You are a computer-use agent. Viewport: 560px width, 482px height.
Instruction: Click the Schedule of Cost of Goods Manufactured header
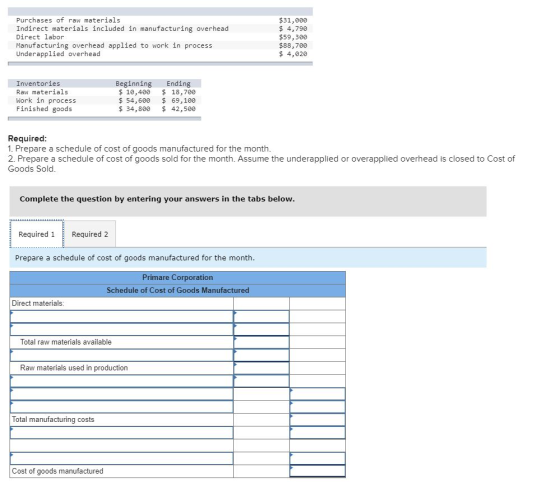[178, 290]
